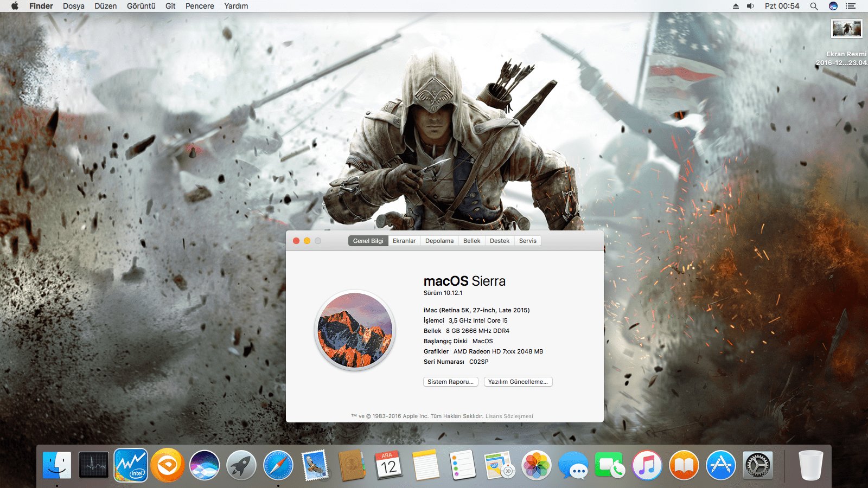Open the Trash in the Dock

point(811,465)
